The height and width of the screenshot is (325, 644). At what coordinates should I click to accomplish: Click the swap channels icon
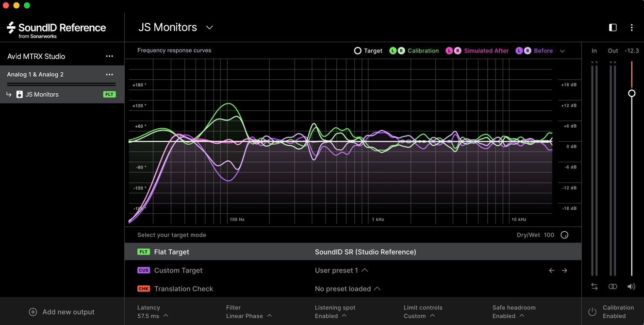coord(594,287)
